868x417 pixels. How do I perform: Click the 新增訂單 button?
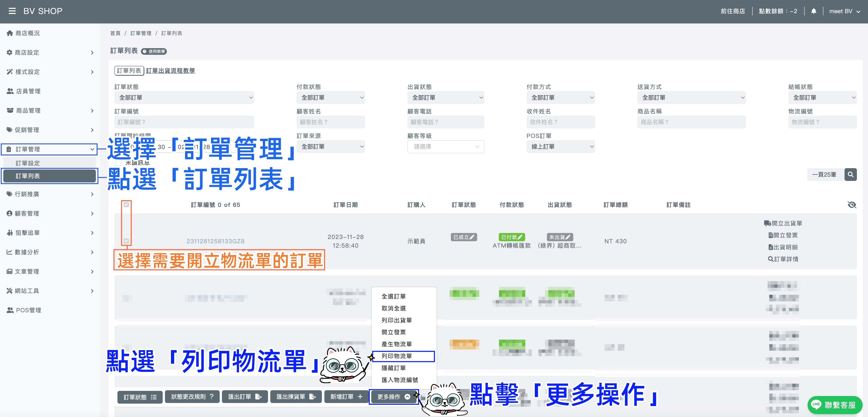[346, 397]
